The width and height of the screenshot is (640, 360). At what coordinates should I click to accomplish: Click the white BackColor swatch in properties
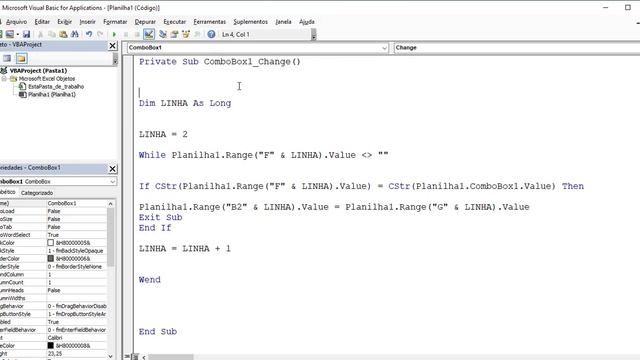[x=51, y=242]
